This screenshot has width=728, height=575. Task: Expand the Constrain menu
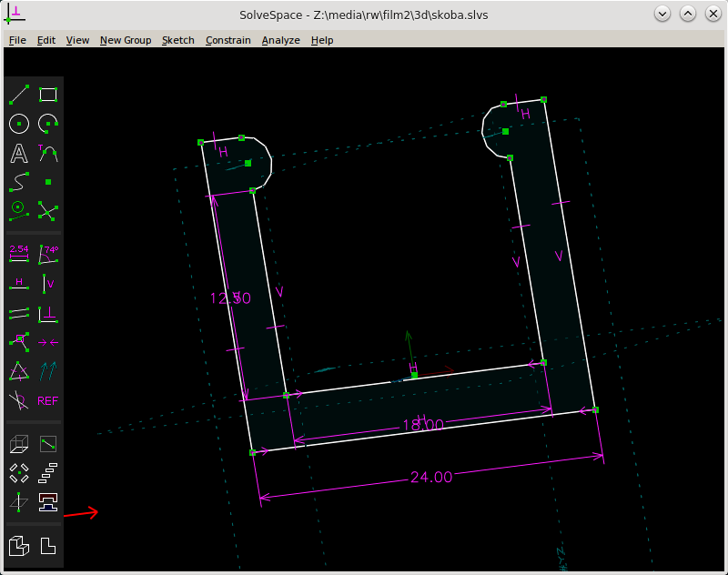(x=227, y=40)
